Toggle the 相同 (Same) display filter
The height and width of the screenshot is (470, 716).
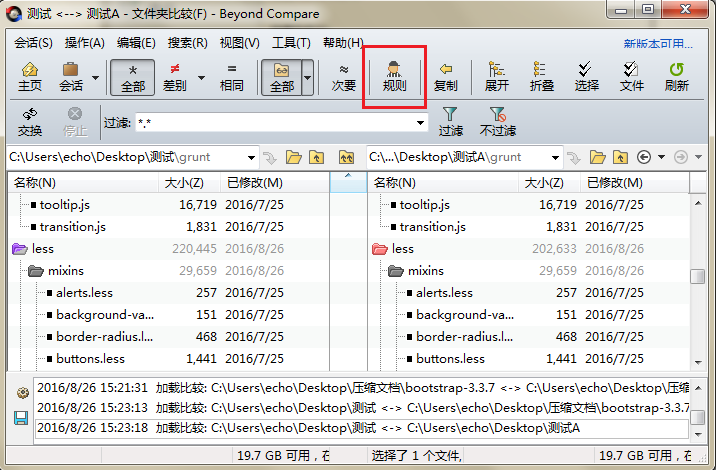(232, 76)
